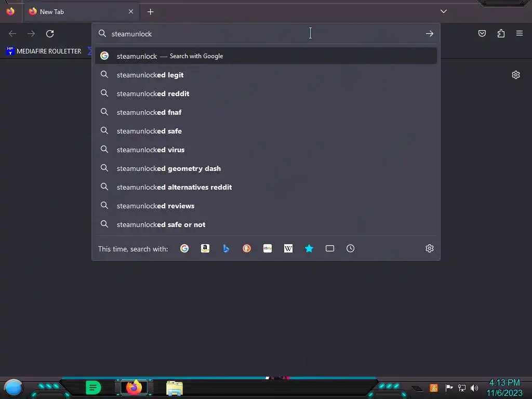Open New Tab page personalize gear
This screenshot has height=399, width=532.
point(516,75)
